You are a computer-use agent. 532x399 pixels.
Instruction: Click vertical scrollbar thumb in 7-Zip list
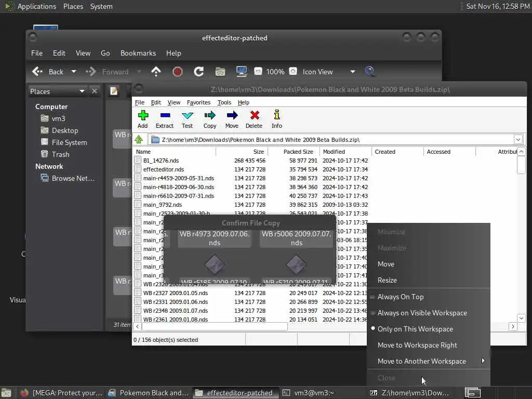pyautogui.click(x=522, y=165)
